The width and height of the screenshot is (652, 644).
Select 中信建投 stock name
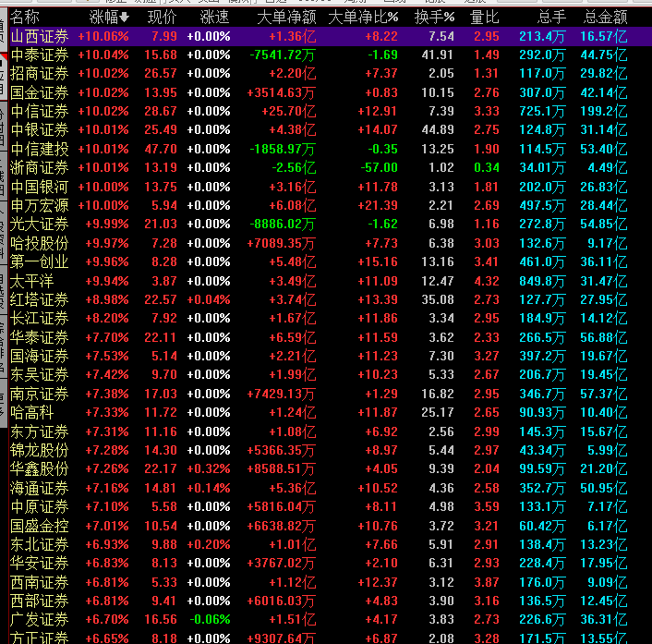pos(40,149)
